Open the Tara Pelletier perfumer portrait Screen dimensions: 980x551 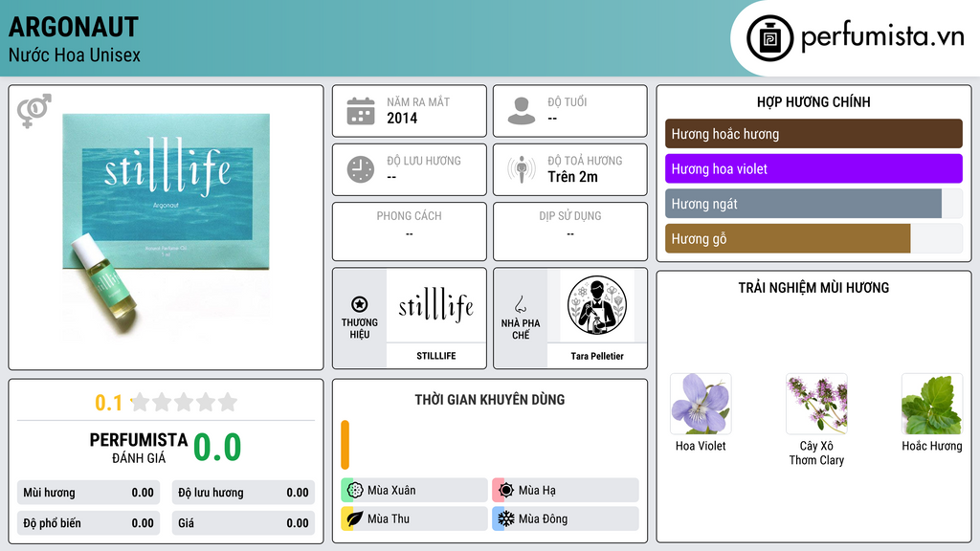point(597,305)
